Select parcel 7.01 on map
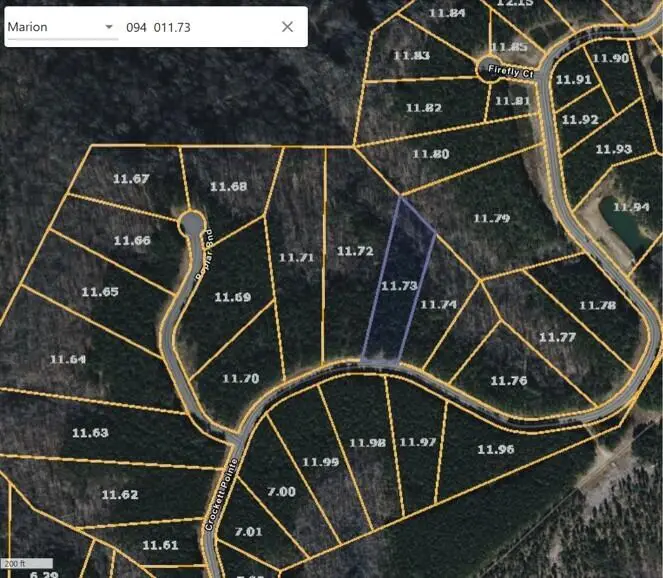This screenshot has width=663, height=578. [249, 531]
